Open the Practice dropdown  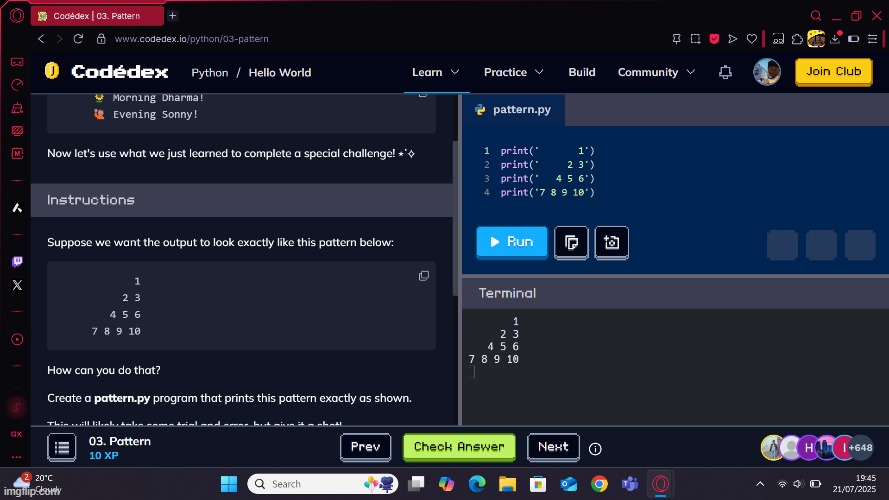[513, 72]
